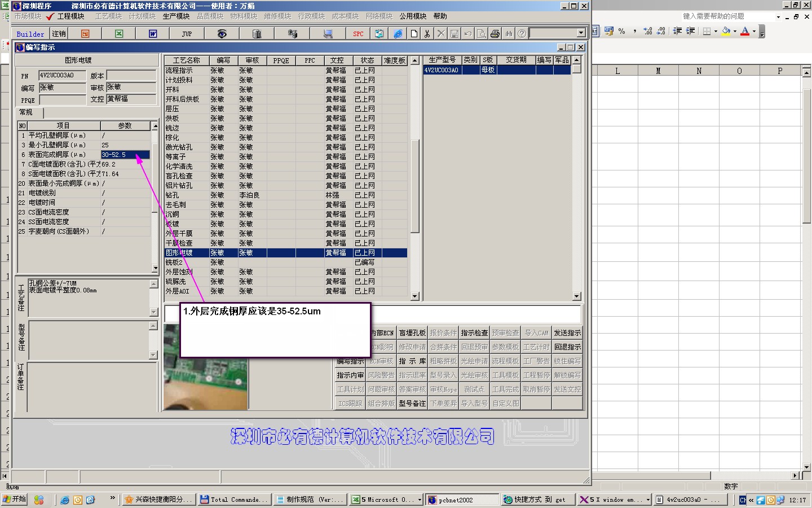
Task: Click the 指示检查 button
Action: pyautogui.click(x=474, y=333)
